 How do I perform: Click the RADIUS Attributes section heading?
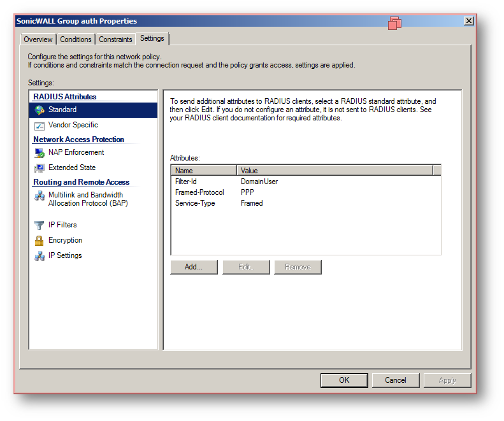click(x=65, y=96)
